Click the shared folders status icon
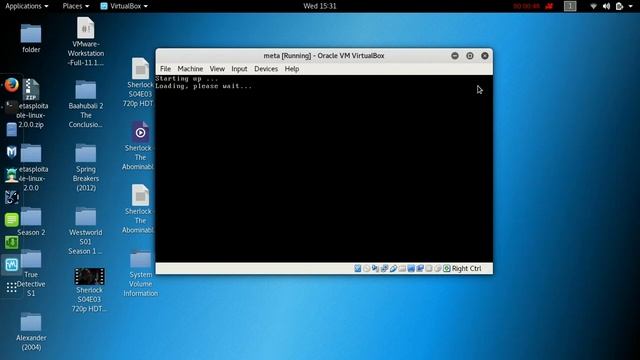The image size is (640, 360). [x=402, y=268]
